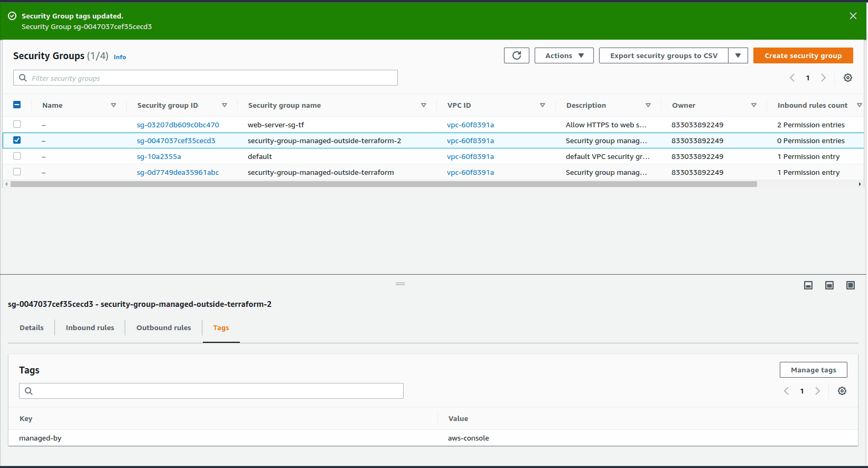Select checkbox for sg-0d7749dea35961abc row
The image size is (868, 468).
[17, 172]
